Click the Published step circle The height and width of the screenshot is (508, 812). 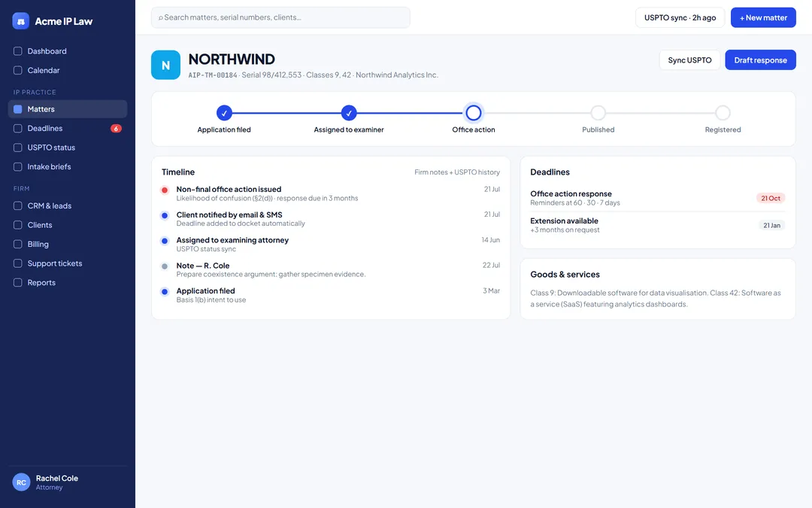pyautogui.click(x=598, y=112)
